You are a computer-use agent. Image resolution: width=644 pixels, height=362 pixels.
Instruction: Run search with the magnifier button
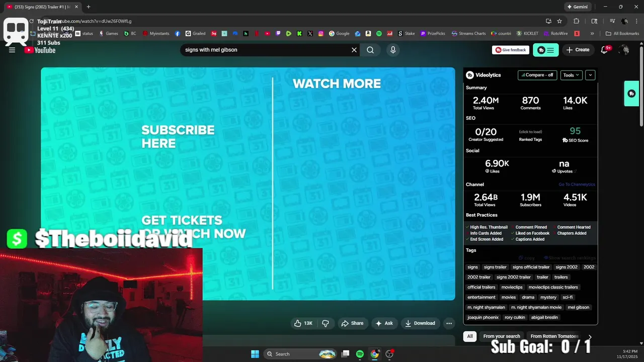[x=370, y=50]
